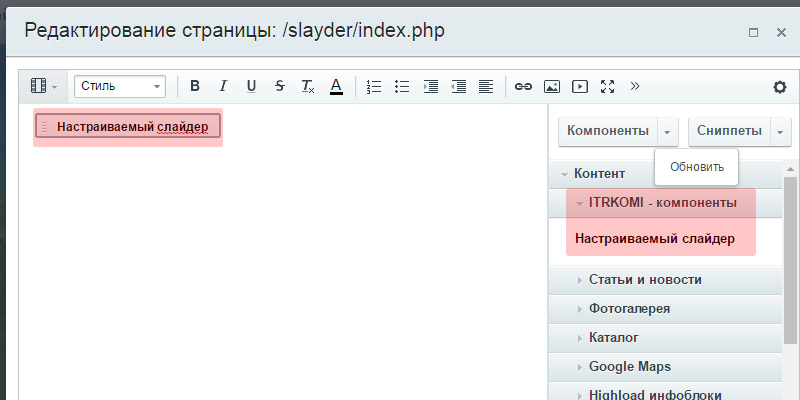This screenshot has height=400, width=800.
Task: Switch editor to fullscreen mode
Action: tap(607, 86)
